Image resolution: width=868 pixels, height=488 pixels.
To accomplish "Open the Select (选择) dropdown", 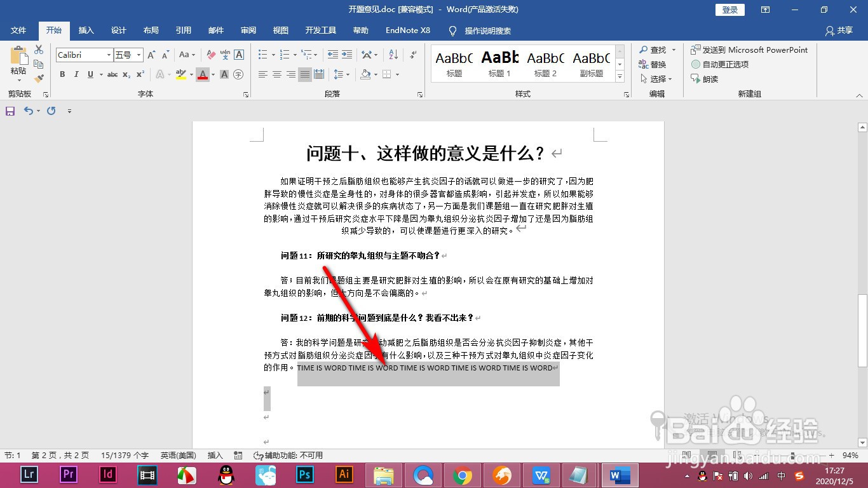I will point(656,79).
